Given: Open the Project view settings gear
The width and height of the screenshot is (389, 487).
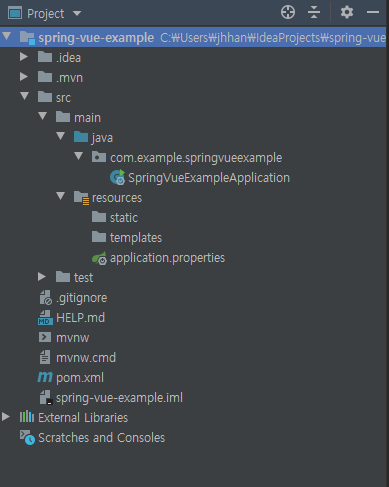Looking at the screenshot, I should 347,12.
